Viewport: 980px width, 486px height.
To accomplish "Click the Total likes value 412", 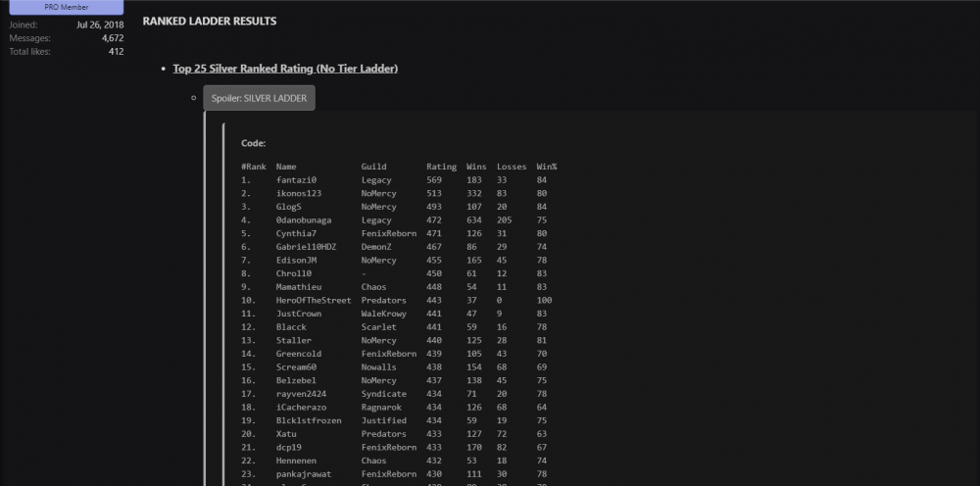I will coord(116,51).
